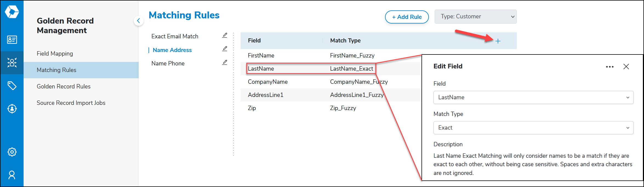The width and height of the screenshot is (644, 187).
Task: Select the CompanyName field row
Action: [x=331, y=82]
